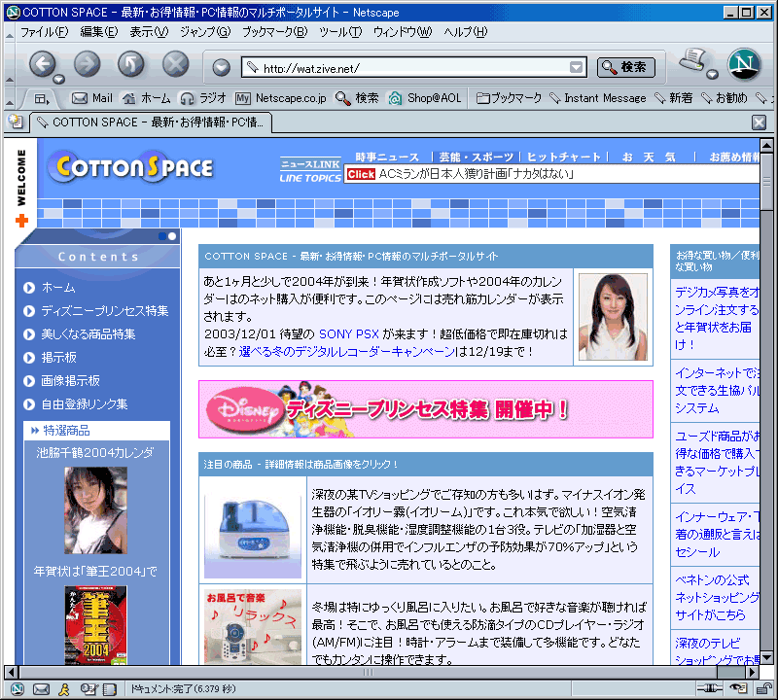Click the Navigator icon in status bar
This screenshot has height=700, width=778.
(18, 689)
